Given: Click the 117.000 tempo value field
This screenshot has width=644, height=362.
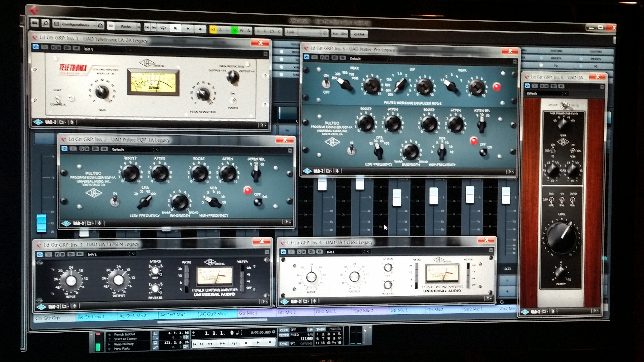Looking at the screenshot, I should pyautogui.click(x=306, y=338).
